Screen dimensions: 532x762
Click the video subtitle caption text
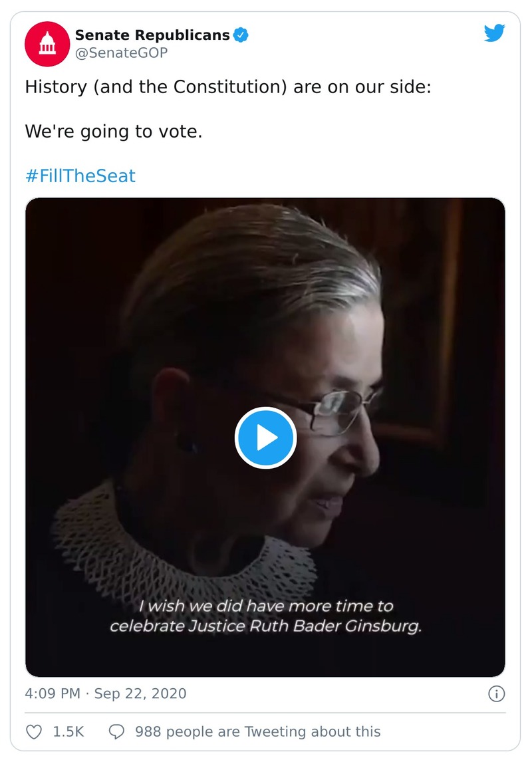click(x=265, y=616)
